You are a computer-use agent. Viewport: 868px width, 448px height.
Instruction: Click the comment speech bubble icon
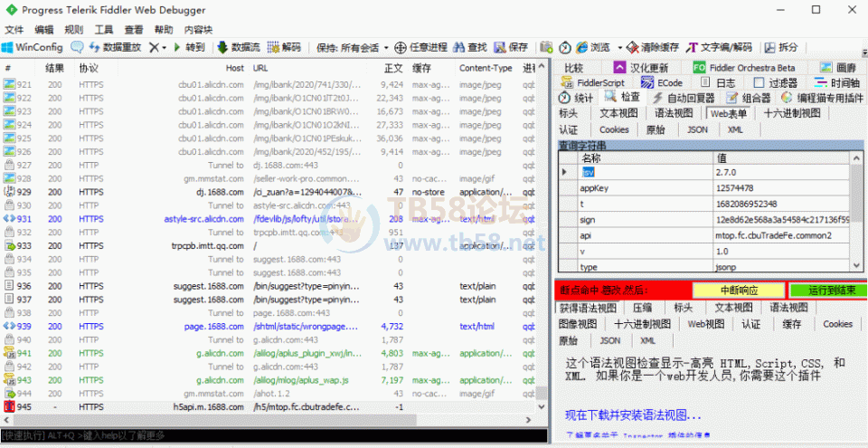click(77, 47)
